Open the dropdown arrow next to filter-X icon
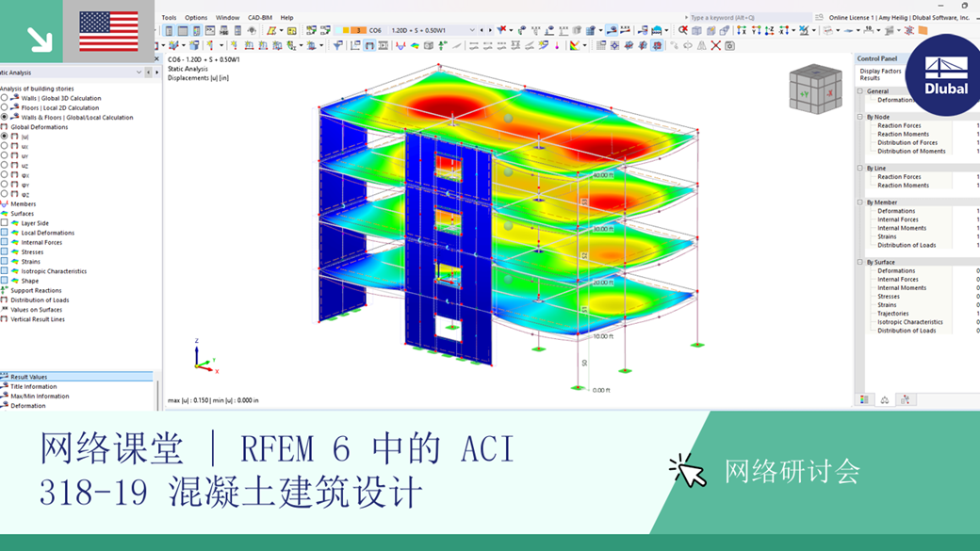980x551 pixels. coord(512,30)
